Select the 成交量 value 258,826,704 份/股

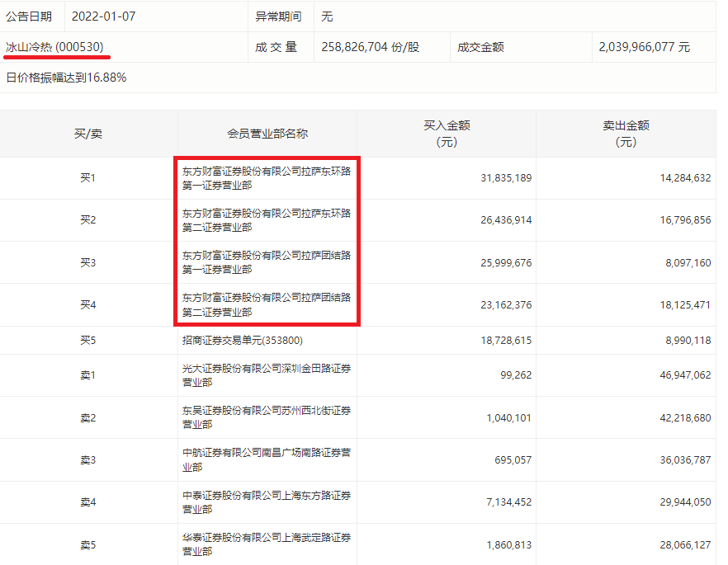[370, 47]
